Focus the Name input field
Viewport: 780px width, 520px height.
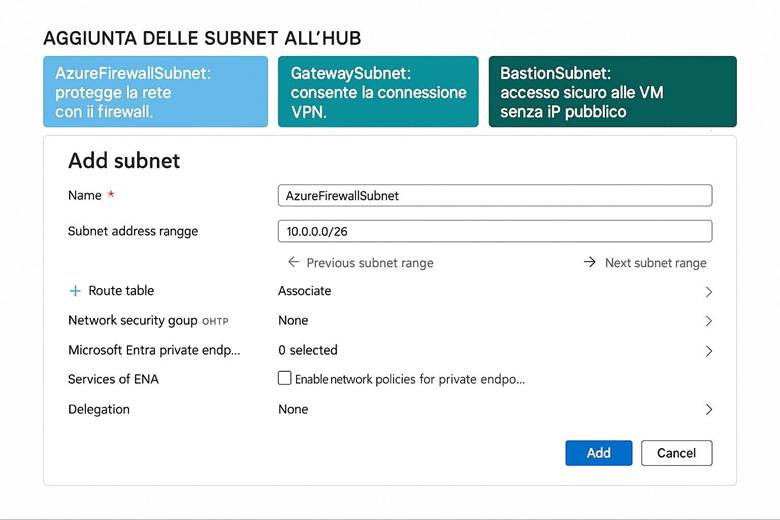tap(494, 196)
